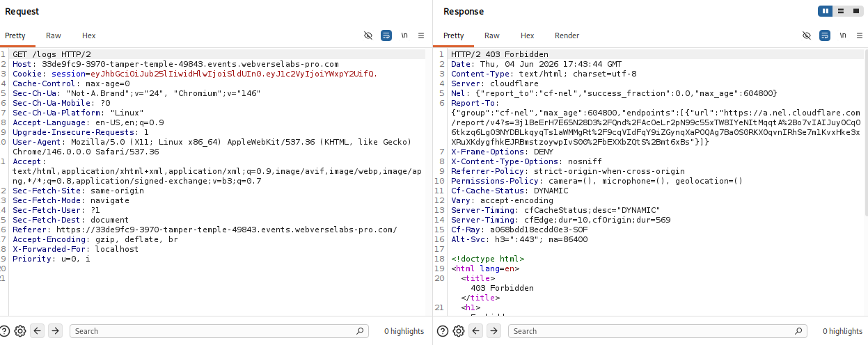Click "Cf-Cache-Status: DYNAMIC" line
The image size is (868, 345).
pos(510,191)
